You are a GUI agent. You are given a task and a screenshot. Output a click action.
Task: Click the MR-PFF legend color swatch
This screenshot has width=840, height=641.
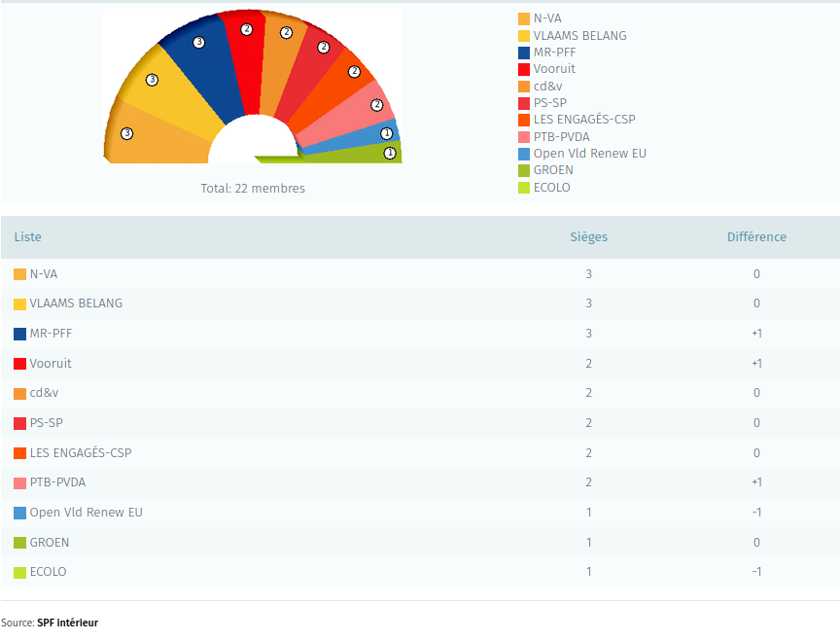(524, 53)
